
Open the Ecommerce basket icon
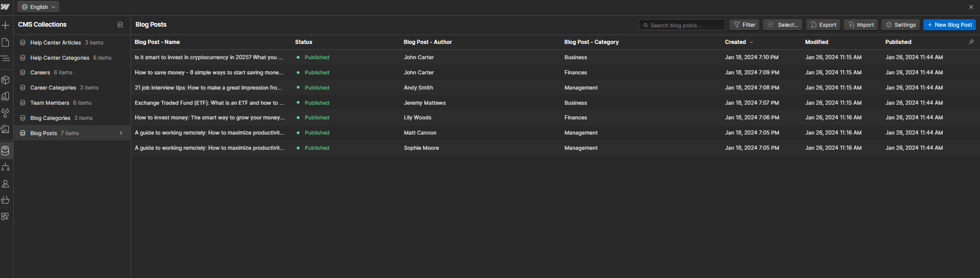pyautogui.click(x=5, y=200)
